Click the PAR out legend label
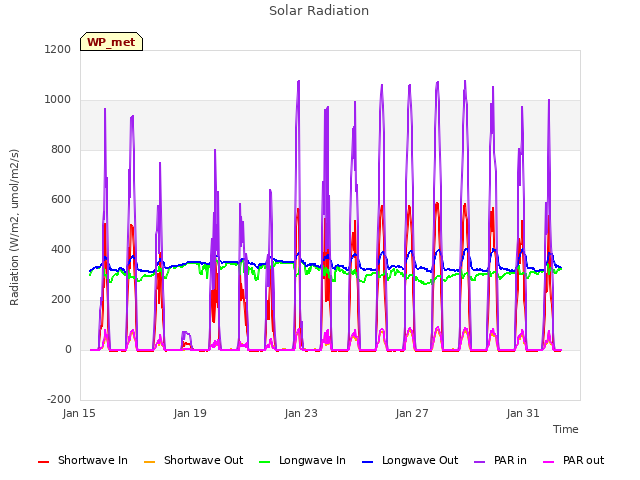This screenshot has width=640, height=480. click(x=583, y=460)
